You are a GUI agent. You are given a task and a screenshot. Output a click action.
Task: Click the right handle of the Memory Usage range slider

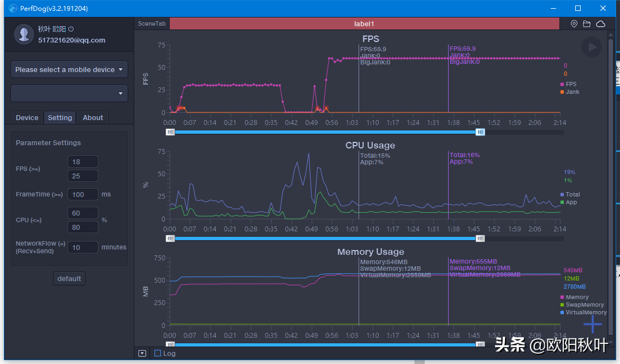(480, 344)
